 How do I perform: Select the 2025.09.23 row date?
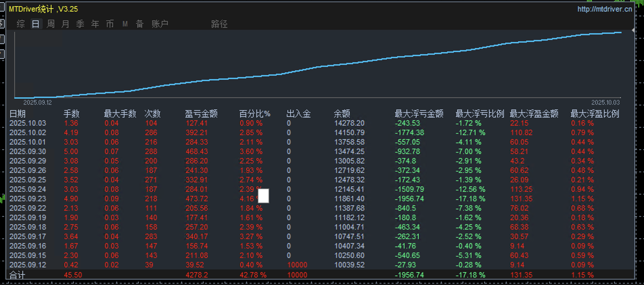tap(28, 199)
